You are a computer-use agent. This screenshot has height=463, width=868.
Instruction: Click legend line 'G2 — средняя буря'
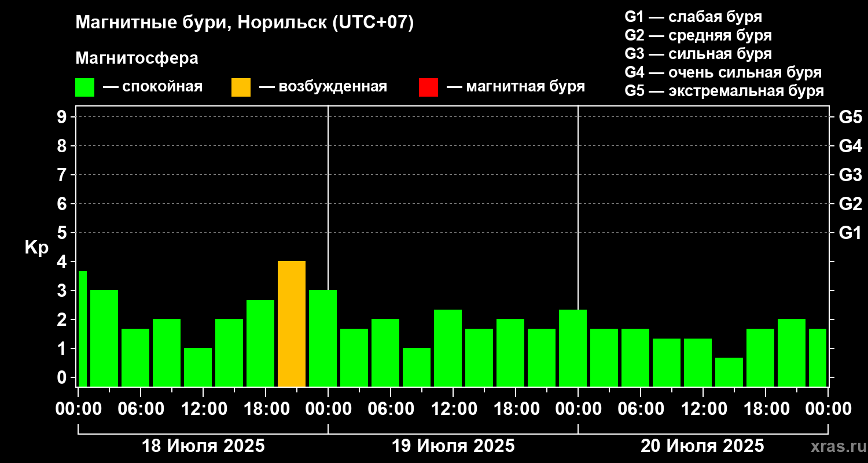coord(698,35)
